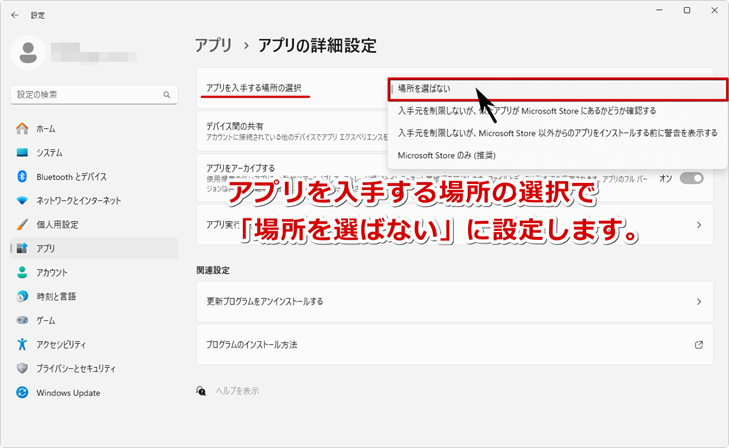Open "更新プログラムをアンインストールする" row
The image size is (729, 448).
(x=454, y=301)
